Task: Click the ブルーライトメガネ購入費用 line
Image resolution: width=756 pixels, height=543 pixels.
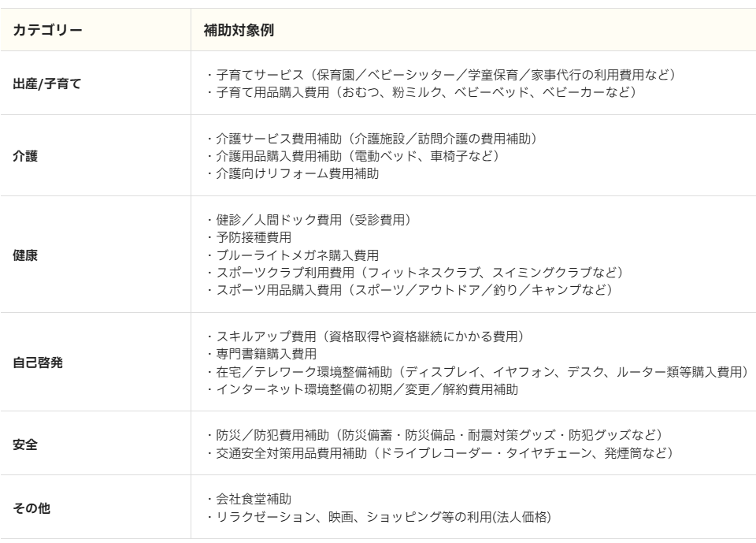Action: click(x=292, y=256)
